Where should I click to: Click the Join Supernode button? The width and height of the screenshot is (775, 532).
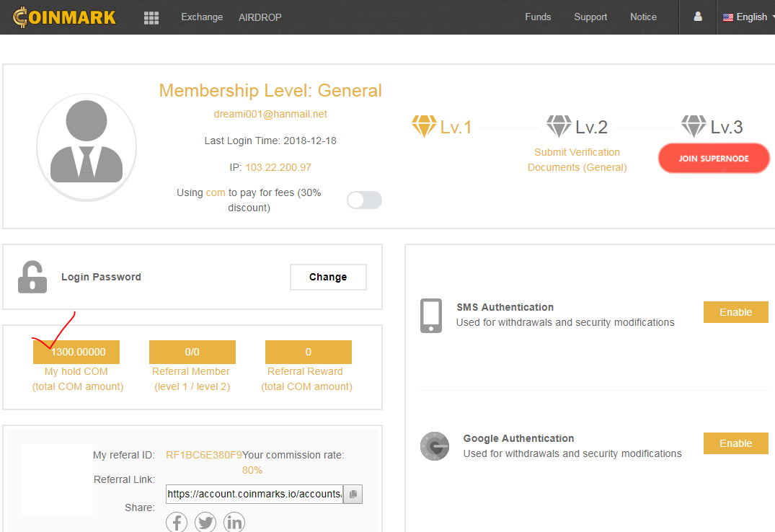click(x=714, y=159)
